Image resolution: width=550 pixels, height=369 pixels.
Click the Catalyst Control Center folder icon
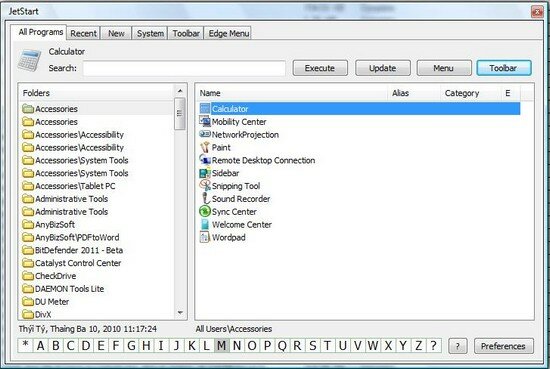pyautogui.click(x=28, y=263)
